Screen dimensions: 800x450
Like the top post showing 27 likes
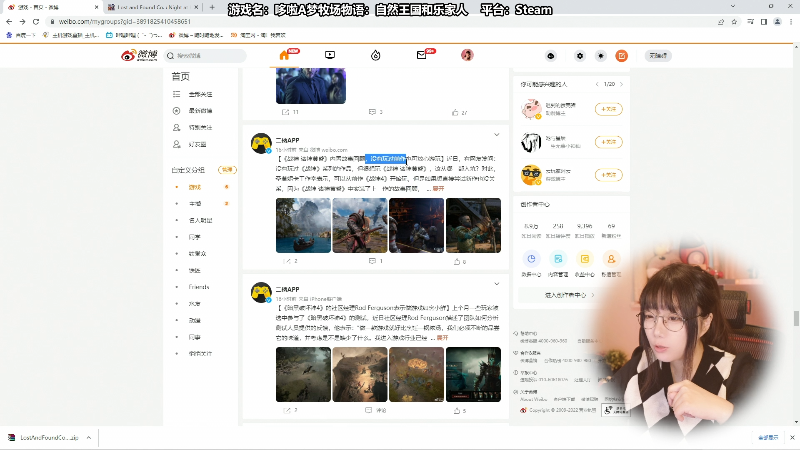tap(455, 112)
